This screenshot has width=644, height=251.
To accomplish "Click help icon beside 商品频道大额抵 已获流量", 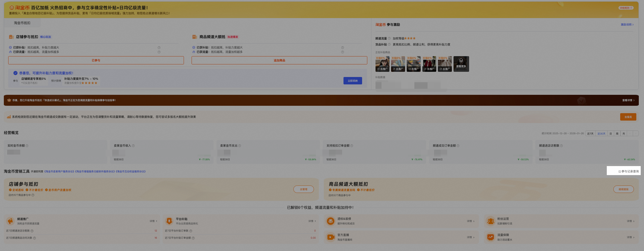I will [x=342, y=52].
